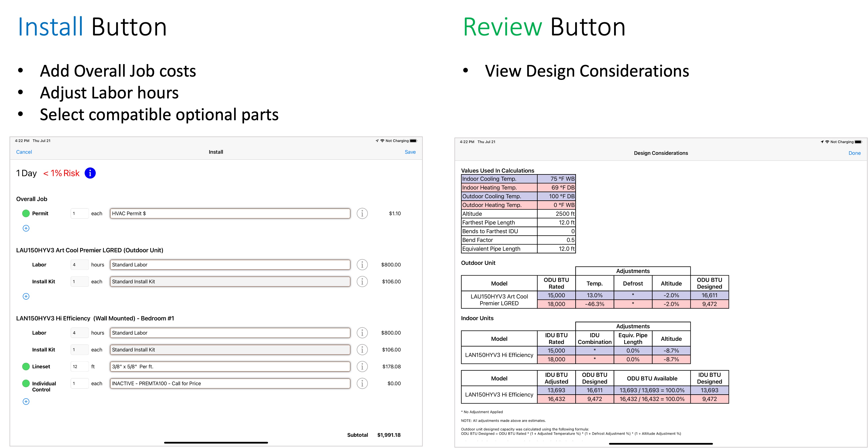Screen dimensions: 868x448
Task: Click the $1,991.18 subtotal value
Action: (x=389, y=435)
